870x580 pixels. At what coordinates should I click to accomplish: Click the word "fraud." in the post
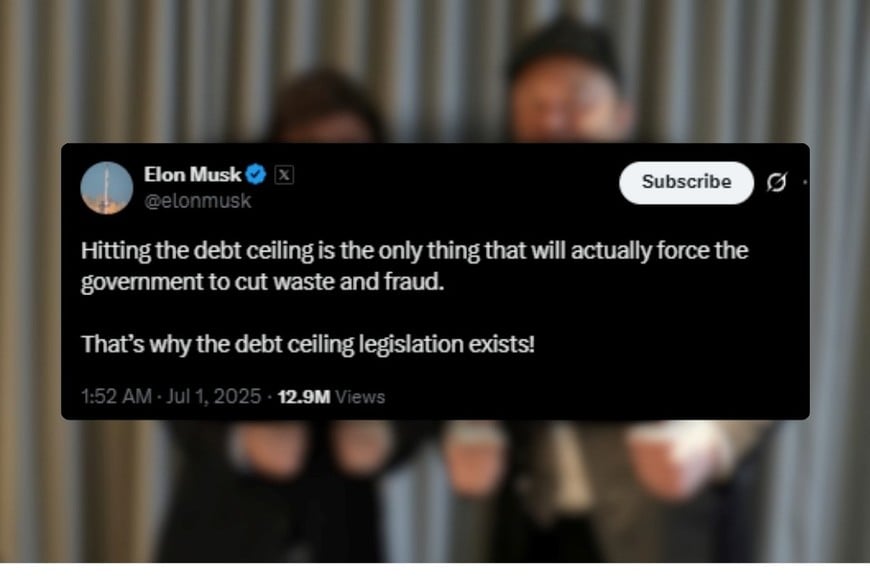pos(414,281)
